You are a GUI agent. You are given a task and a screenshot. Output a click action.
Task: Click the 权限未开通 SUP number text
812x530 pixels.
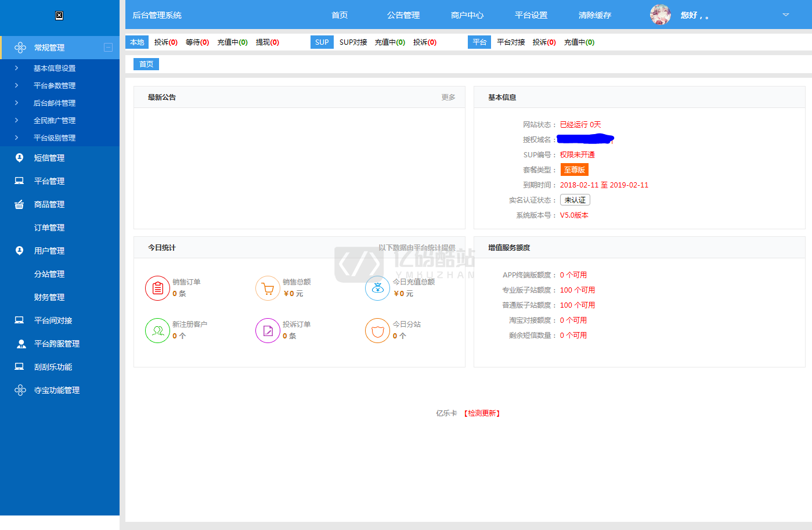coord(578,155)
